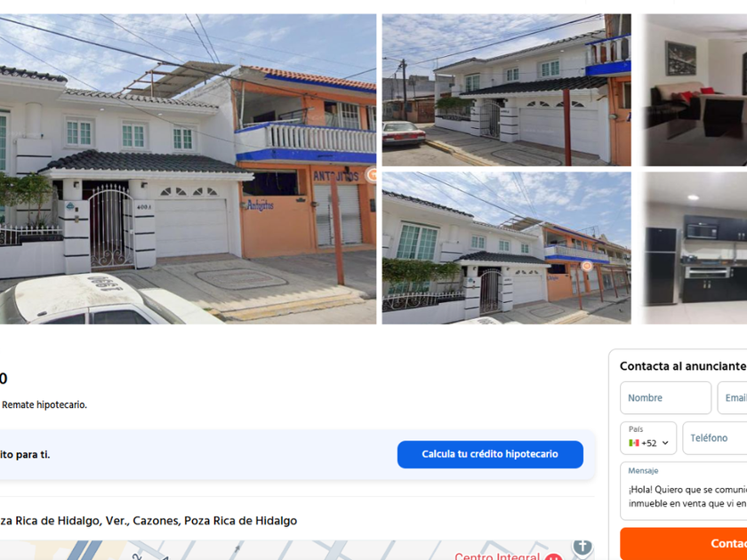
Task: Open the bottom-middle street view photo
Action: pos(506,248)
